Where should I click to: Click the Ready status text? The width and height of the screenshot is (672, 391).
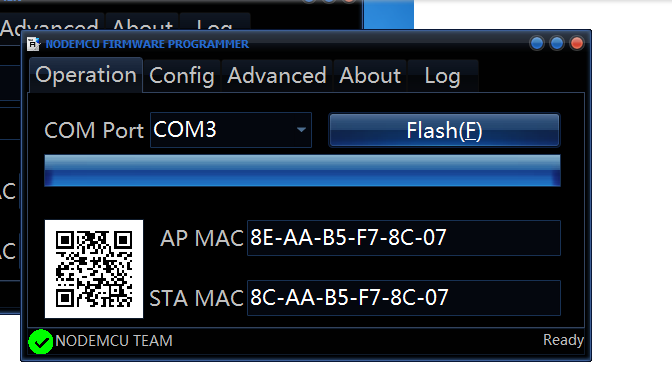[563, 340]
